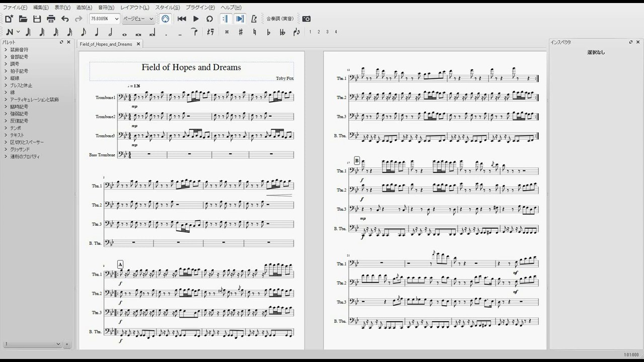Open the 表示(V) menu
Screen dimensions: 644x362
tap(63, 8)
